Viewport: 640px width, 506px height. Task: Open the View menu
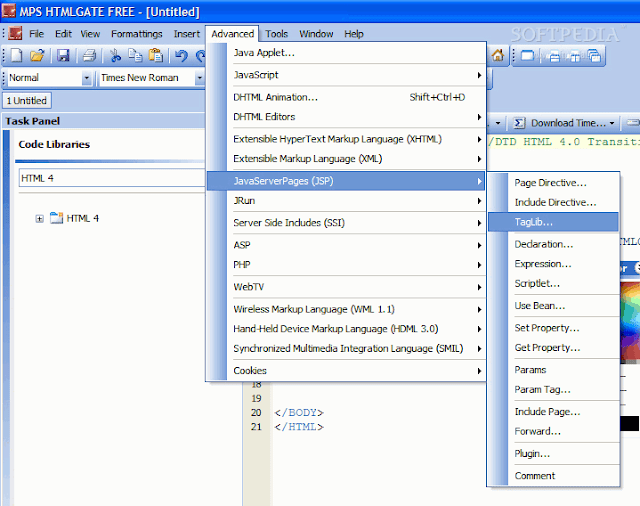coord(90,34)
